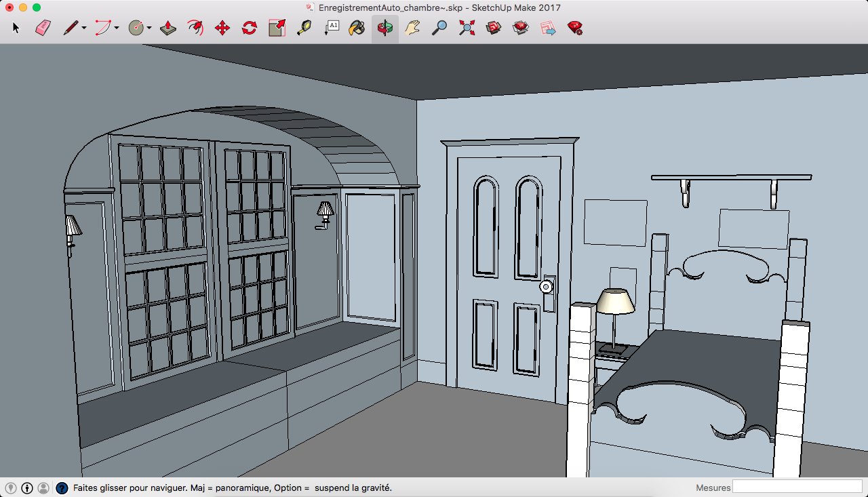Toggle the geolocation status icon
The image size is (868, 497).
(11, 488)
